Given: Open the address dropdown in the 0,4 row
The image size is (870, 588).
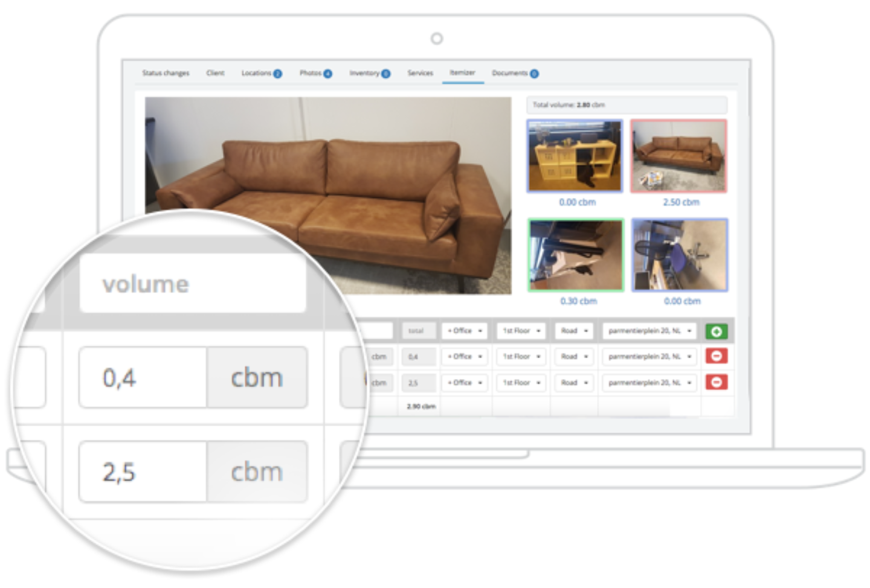Looking at the screenshot, I should click(x=649, y=357).
